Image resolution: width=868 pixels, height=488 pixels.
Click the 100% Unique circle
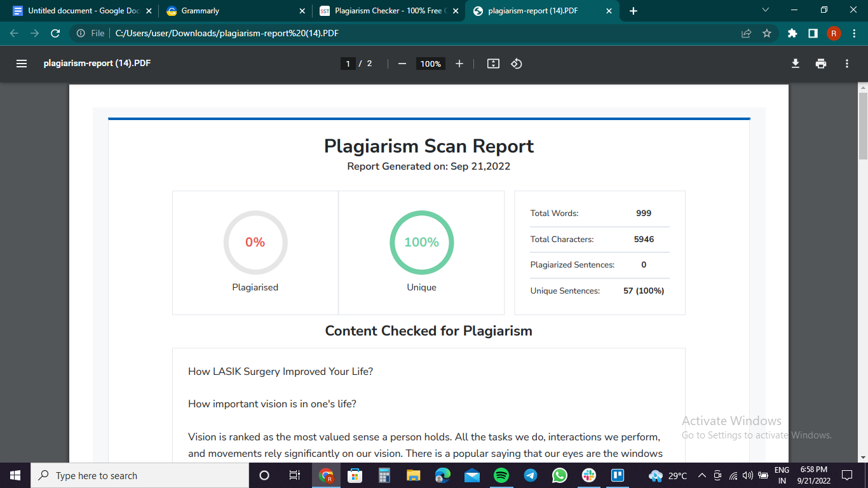(421, 242)
